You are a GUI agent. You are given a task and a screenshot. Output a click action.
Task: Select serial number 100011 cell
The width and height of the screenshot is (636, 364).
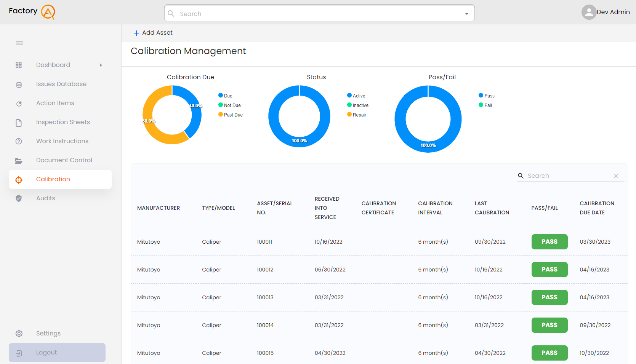click(x=264, y=242)
